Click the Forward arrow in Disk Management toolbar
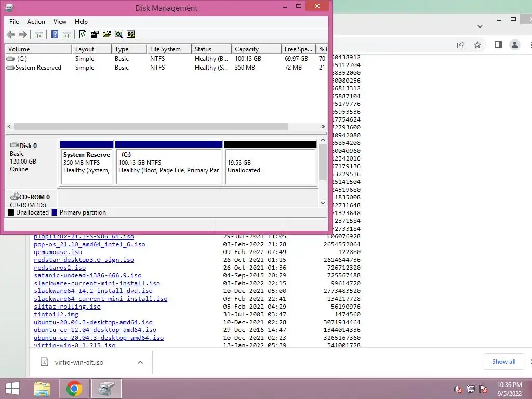Viewport: 532px width, 399px height. pyautogui.click(x=23, y=34)
